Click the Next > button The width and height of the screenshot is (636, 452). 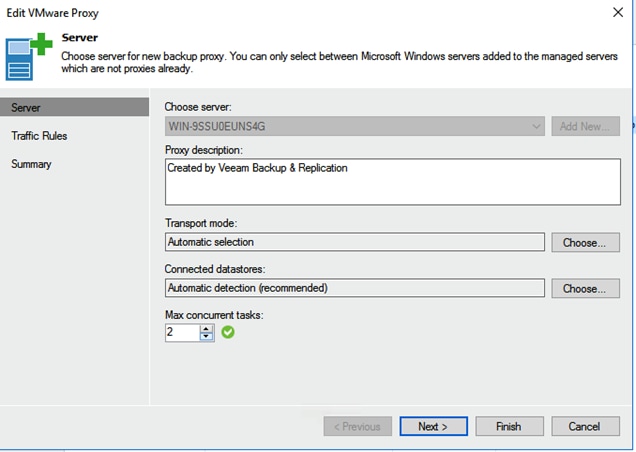point(434,426)
